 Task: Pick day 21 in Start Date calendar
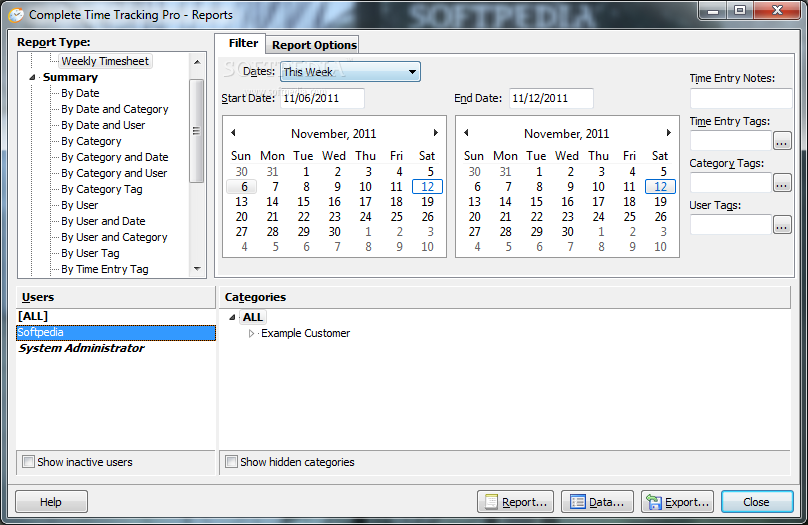(x=273, y=216)
